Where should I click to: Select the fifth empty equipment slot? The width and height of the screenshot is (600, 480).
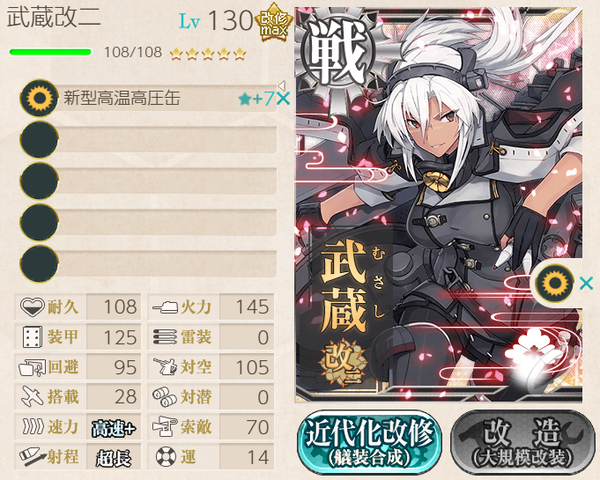coord(148,264)
